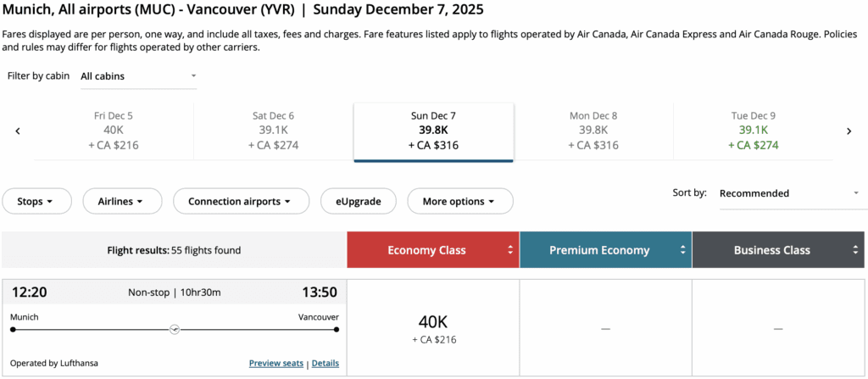This screenshot has height=379, width=868.
Task: Sort by Premium Economy column arrows
Action: [683, 250]
